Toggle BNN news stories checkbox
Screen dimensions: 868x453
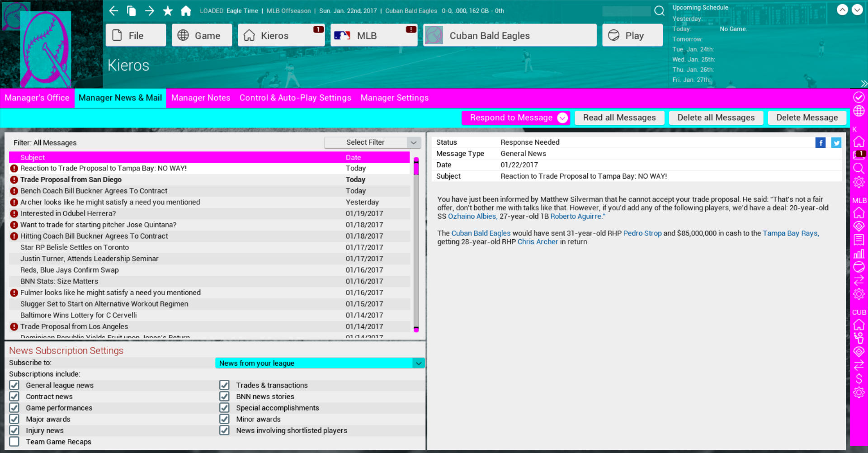224,396
